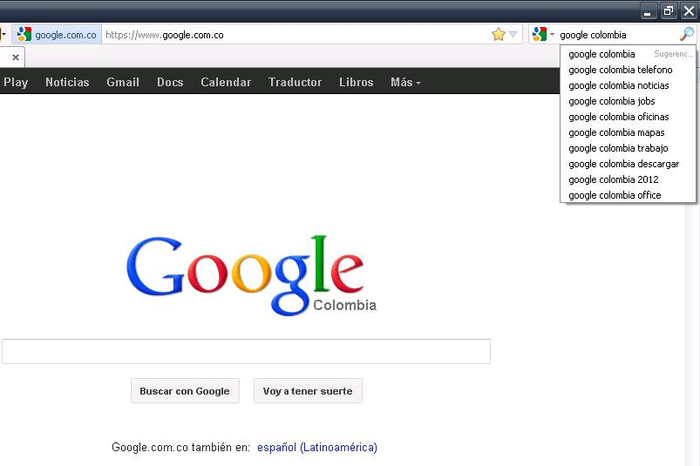
Task: Click the main Google search input field
Action: (246, 351)
